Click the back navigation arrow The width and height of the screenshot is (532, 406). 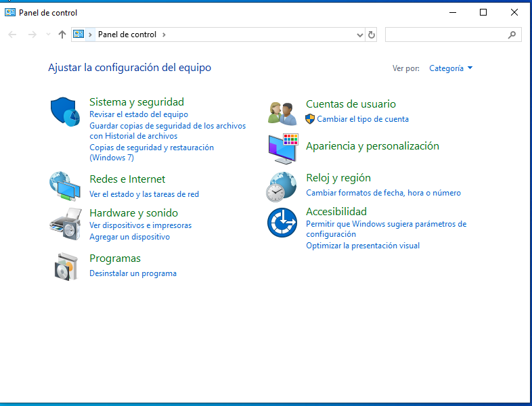12,35
